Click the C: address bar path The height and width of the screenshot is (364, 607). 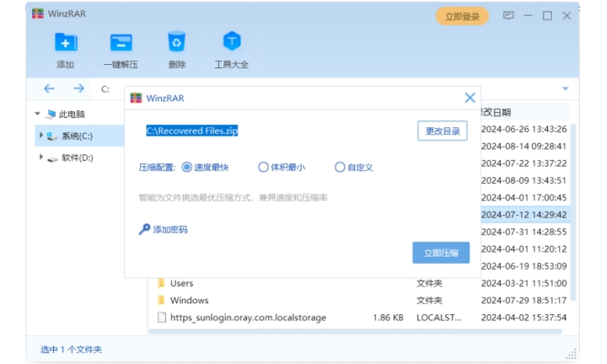coord(105,89)
